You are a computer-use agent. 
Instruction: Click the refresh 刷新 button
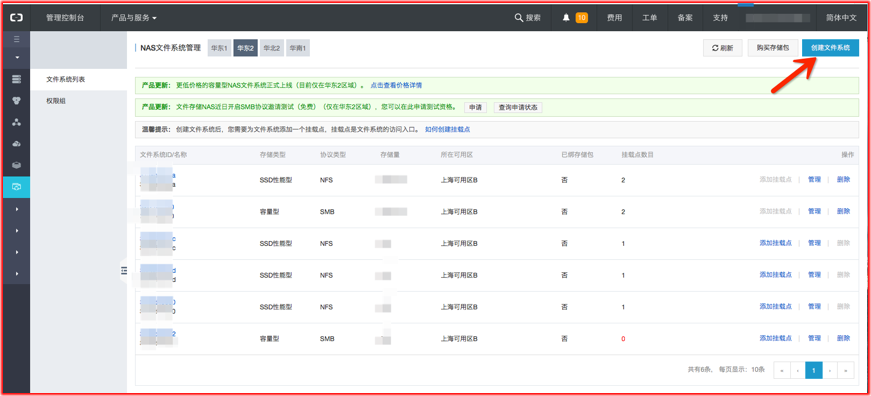click(722, 48)
